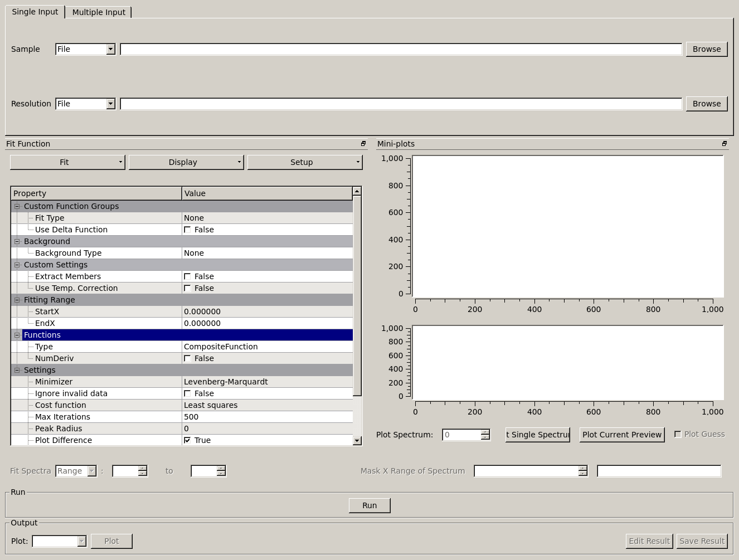Image resolution: width=739 pixels, height=560 pixels.
Task: Collapse the Fitting Range section
Action: [17, 300]
